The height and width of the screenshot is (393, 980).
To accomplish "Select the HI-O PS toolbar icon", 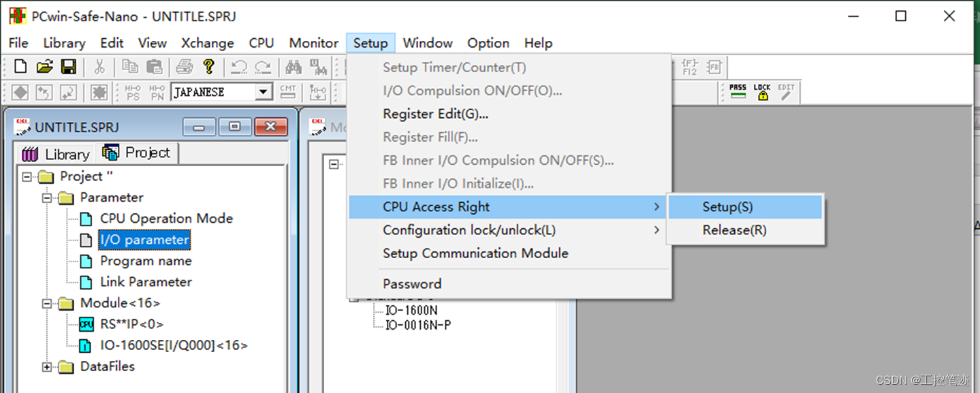I will click(x=133, y=91).
